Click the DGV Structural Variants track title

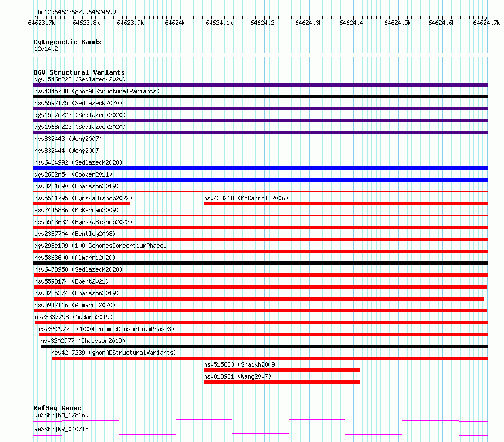point(79,72)
